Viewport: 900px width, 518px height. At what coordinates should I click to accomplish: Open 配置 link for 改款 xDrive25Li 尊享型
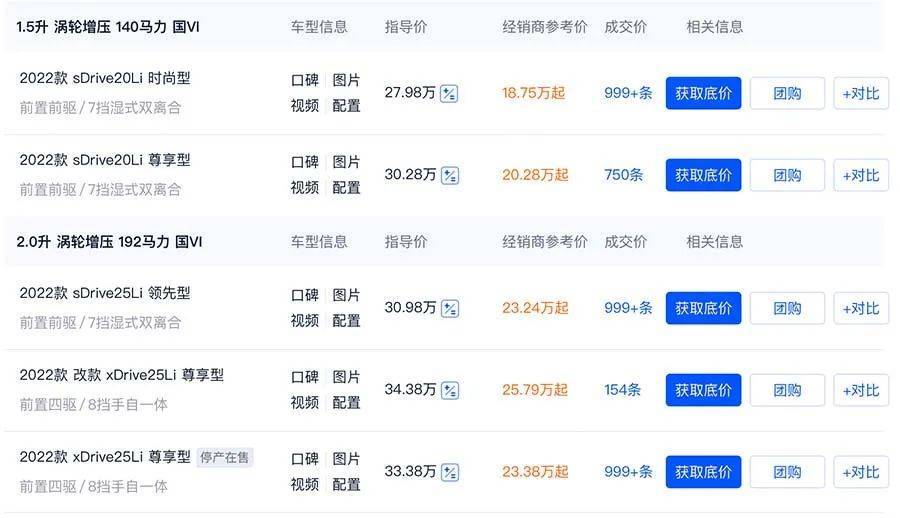[x=346, y=403]
